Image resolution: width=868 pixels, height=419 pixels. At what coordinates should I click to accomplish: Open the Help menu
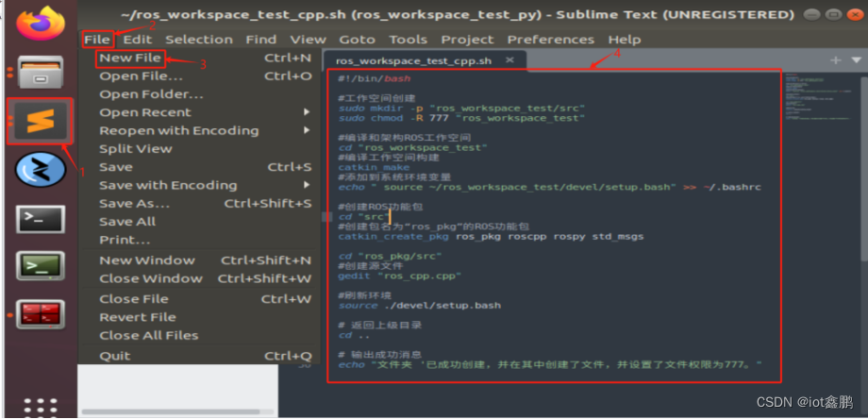(625, 40)
